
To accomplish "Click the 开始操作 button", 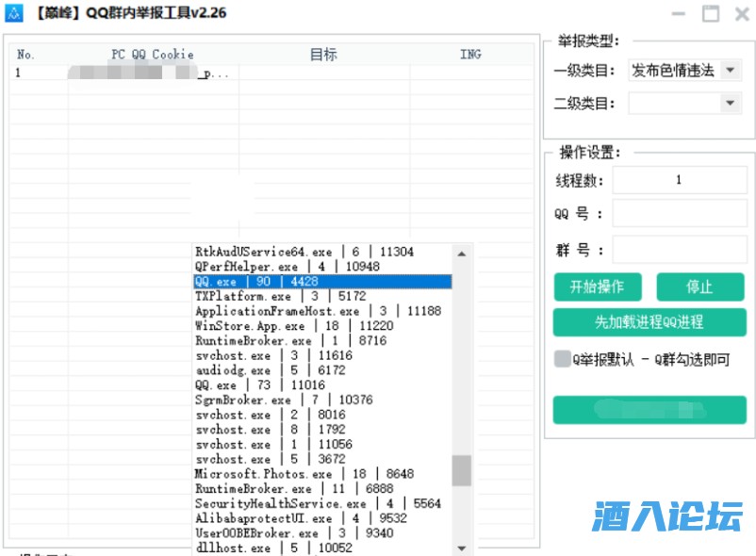I will tap(598, 287).
